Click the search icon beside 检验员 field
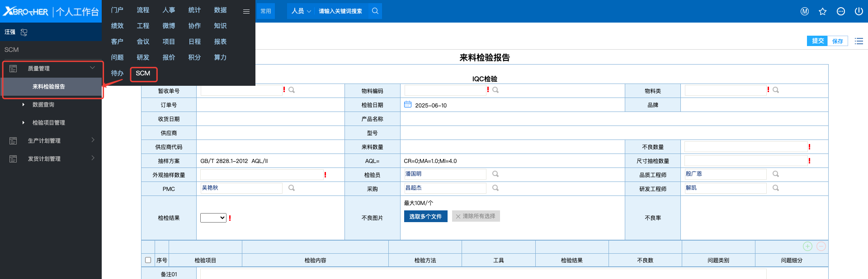 (x=495, y=174)
